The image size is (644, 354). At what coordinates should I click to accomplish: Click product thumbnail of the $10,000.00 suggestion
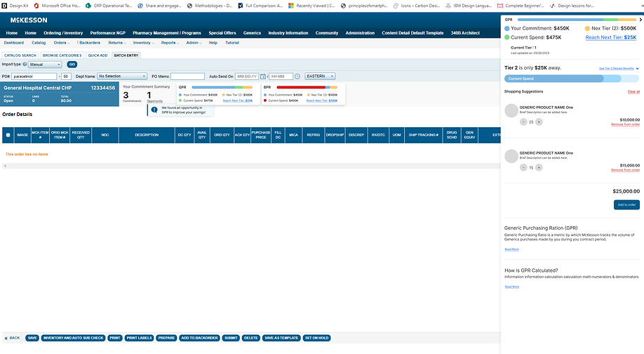point(511,110)
